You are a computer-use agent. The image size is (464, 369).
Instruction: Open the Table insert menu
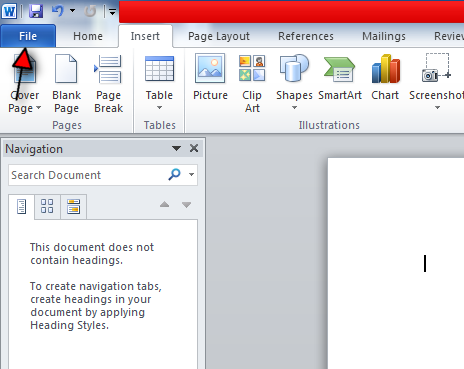159,83
